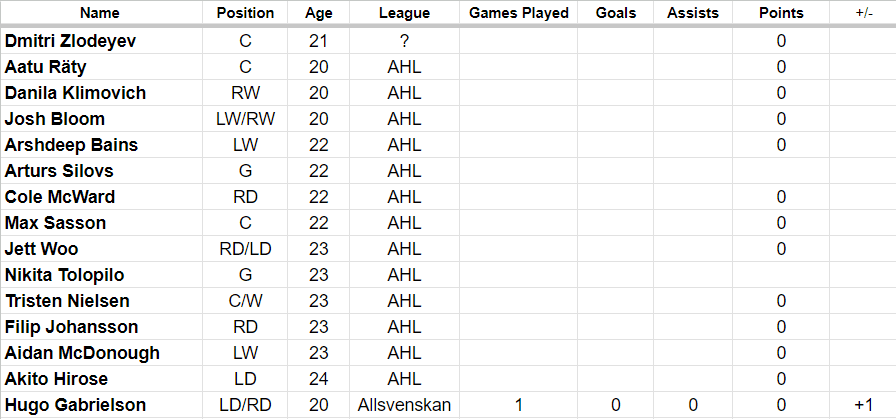896x419 pixels.
Task: Click Josh Bloom's LW/RW position cell
Action: 245,119
